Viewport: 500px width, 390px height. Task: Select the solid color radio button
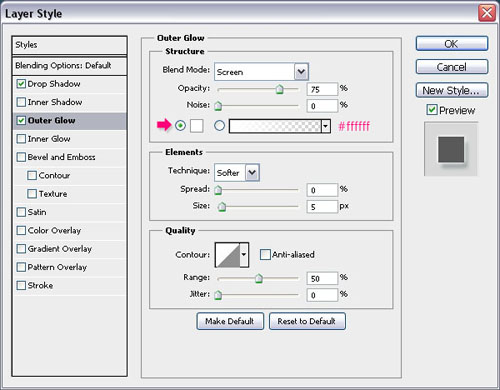(x=180, y=126)
